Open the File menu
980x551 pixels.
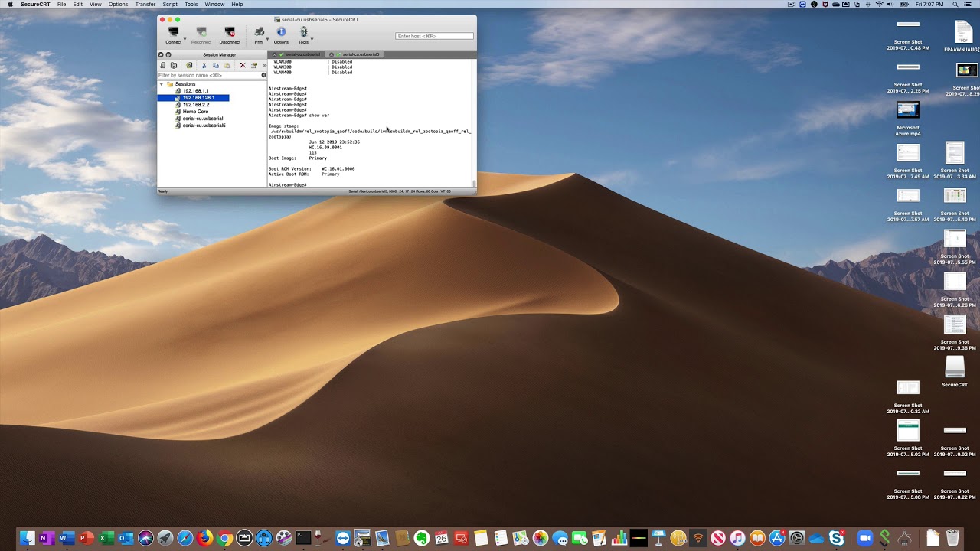coord(61,5)
